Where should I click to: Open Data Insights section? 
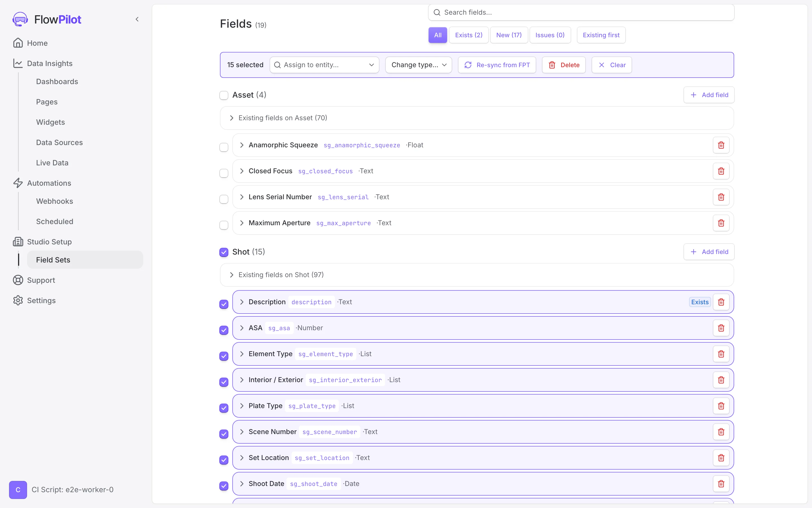(x=50, y=63)
